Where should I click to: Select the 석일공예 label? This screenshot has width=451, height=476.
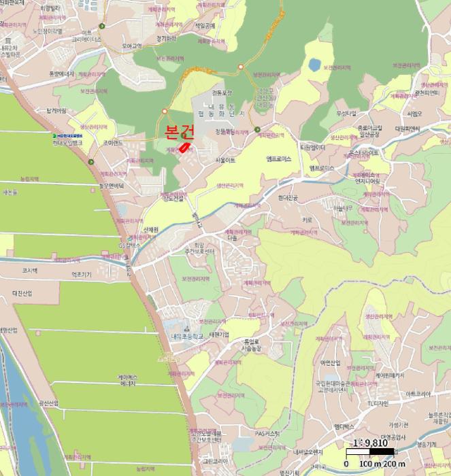pyautogui.click(x=205, y=26)
